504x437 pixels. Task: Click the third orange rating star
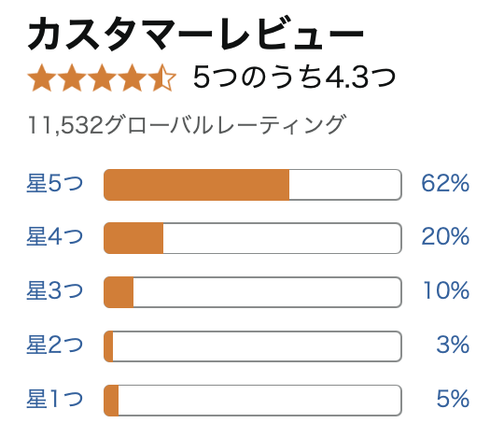pyautogui.click(x=102, y=78)
